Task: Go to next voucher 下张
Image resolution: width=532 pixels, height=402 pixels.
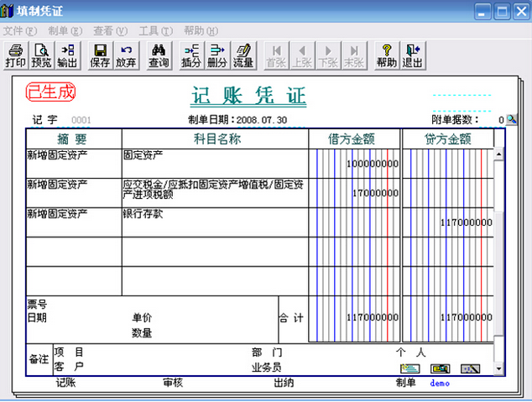Action: click(x=328, y=56)
